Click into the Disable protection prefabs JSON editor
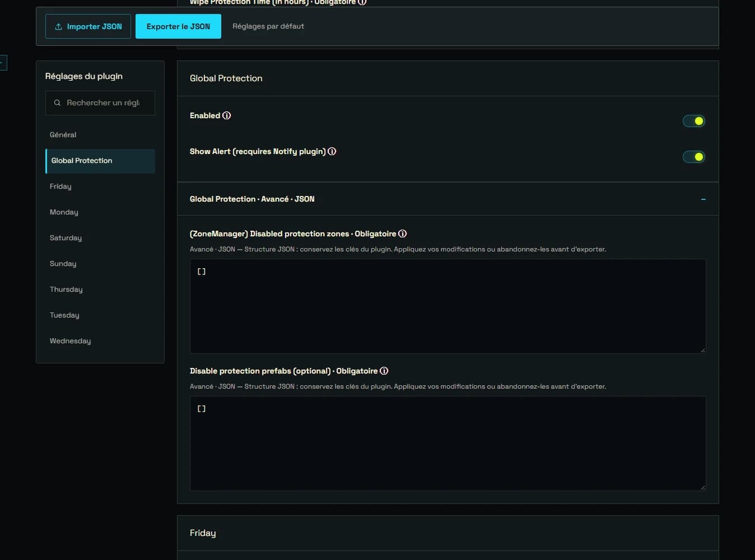Screen dimensions: 755x560 tap(448, 444)
